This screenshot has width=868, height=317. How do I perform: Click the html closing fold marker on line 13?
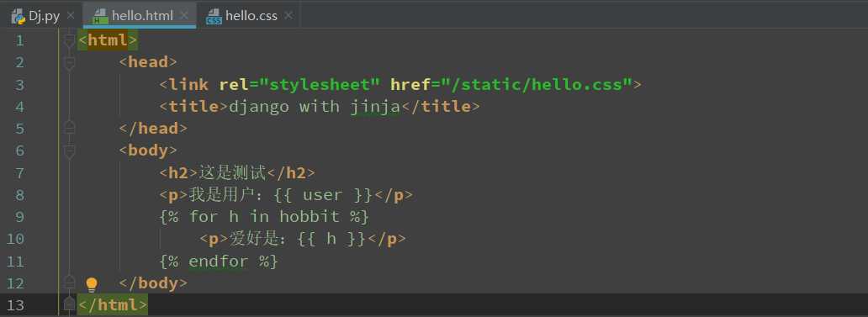point(69,304)
